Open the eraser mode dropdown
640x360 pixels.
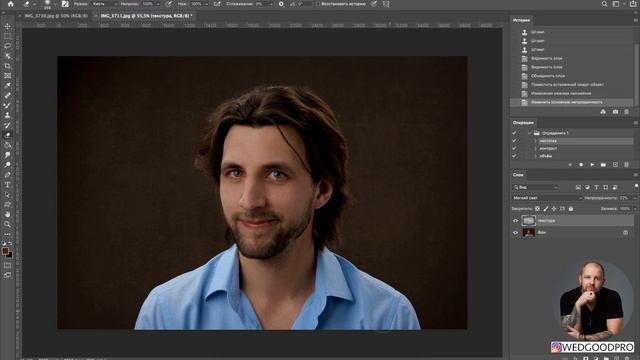104,4
